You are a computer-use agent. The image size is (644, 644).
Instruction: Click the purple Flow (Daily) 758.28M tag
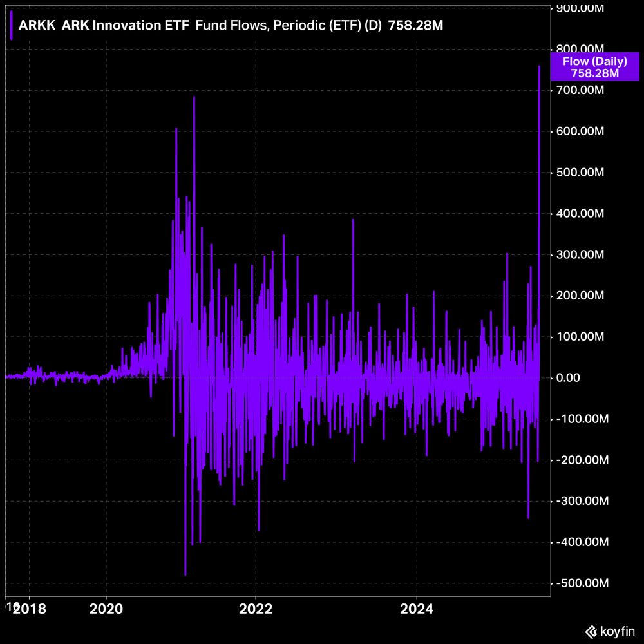[594, 68]
